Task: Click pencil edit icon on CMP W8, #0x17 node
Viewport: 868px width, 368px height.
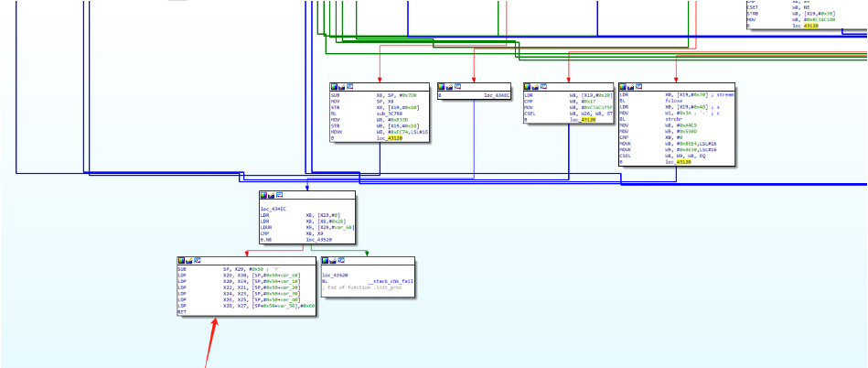Action: tap(535, 87)
